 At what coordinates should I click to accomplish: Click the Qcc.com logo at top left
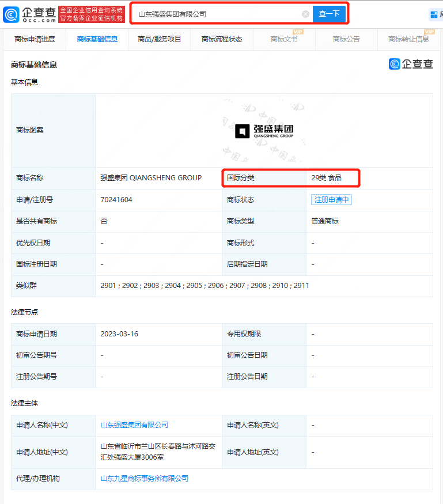coord(30,14)
